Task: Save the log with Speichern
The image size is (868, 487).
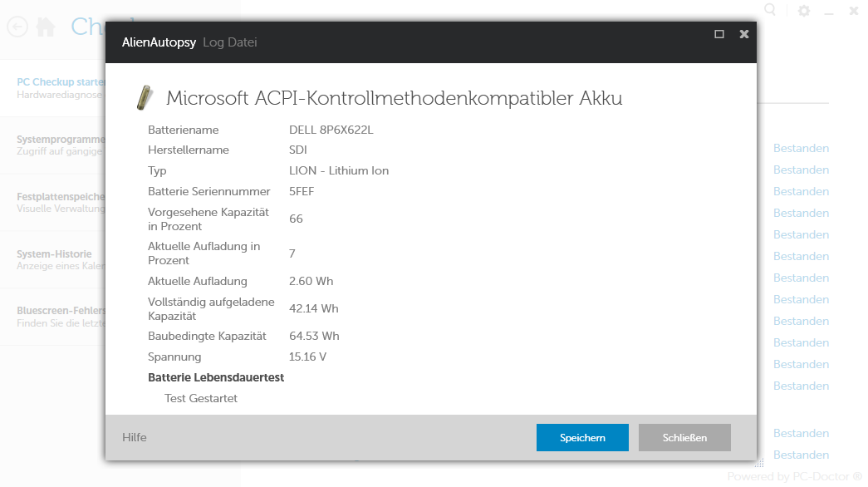Action: click(582, 437)
